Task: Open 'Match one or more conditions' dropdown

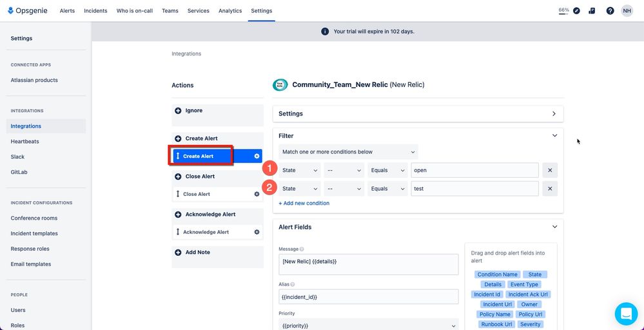Action: [348, 152]
